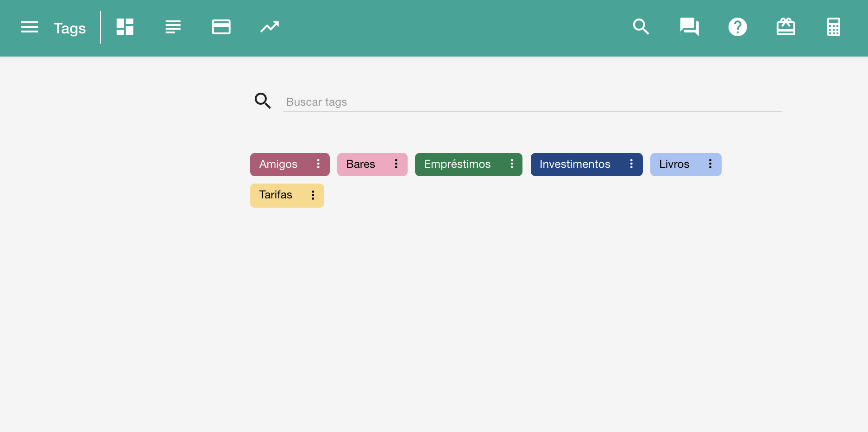The width and height of the screenshot is (868, 432).
Task: Click the top bar search icon
Action: tap(641, 27)
